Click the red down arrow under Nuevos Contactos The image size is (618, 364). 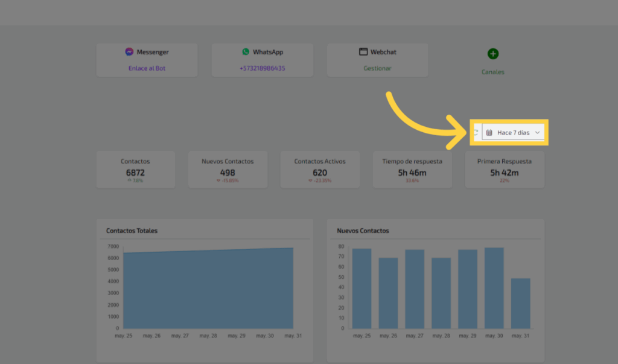point(218,180)
